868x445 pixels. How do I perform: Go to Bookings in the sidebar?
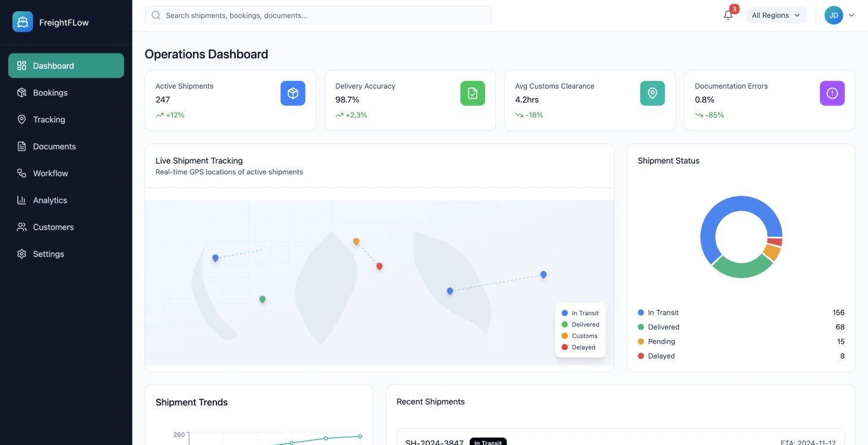coord(50,93)
